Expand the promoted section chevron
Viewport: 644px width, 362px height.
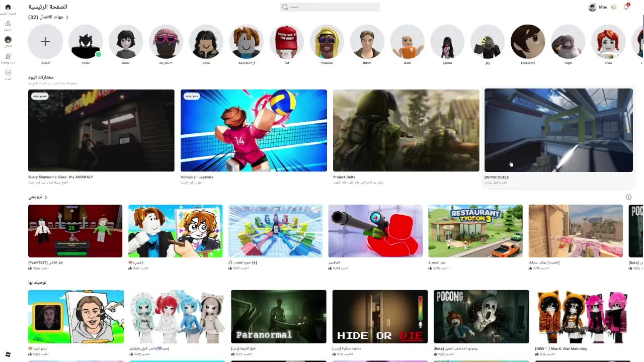[x=46, y=197]
